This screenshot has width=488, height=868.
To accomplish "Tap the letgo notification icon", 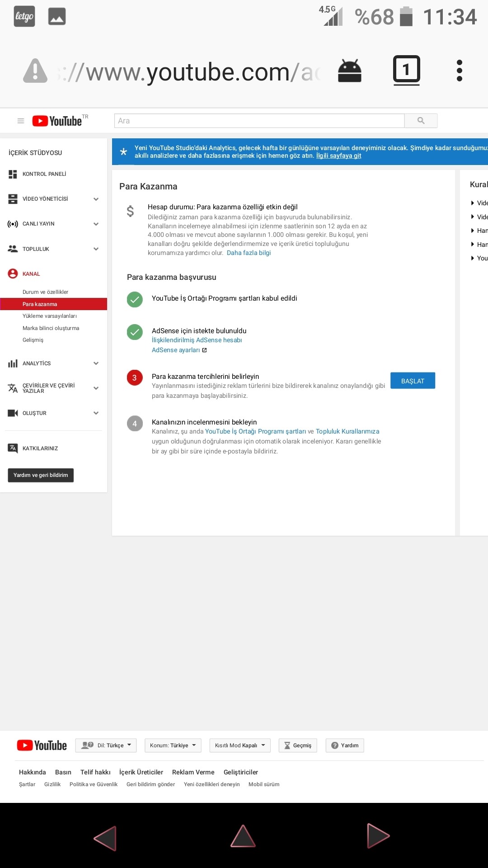I will [24, 17].
